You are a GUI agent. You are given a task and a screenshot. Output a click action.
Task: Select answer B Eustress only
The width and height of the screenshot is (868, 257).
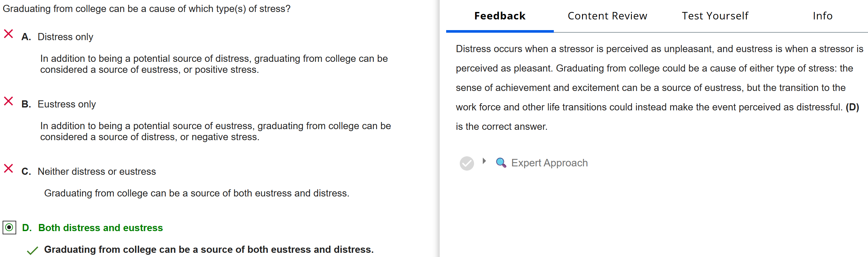[66, 104]
